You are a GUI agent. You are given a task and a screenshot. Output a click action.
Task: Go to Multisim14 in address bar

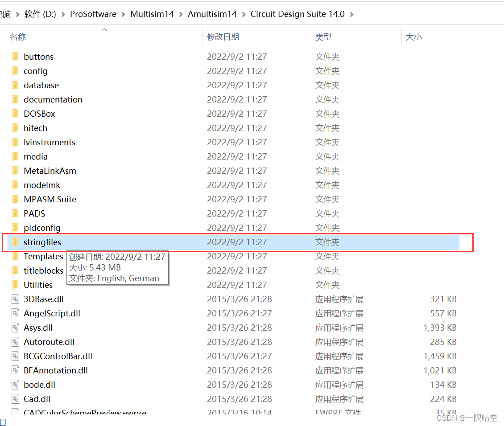pyautogui.click(x=152, y=14)
